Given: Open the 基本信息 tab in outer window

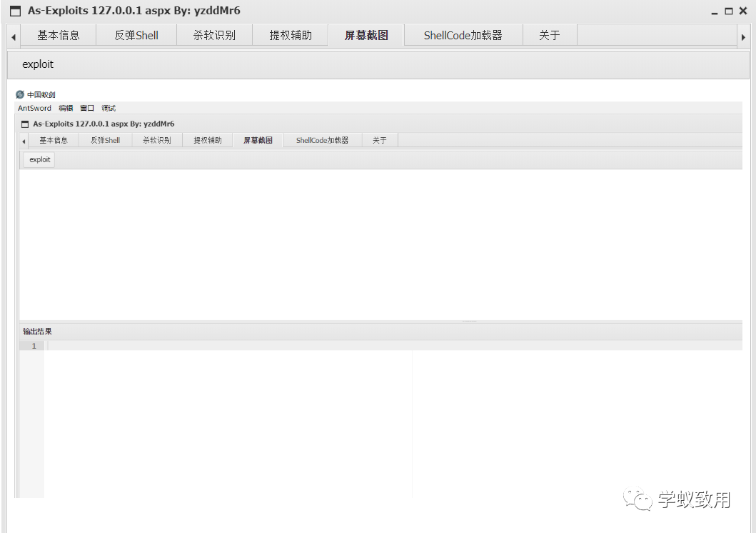Looking at the screenshot, I should pos(59,35).
